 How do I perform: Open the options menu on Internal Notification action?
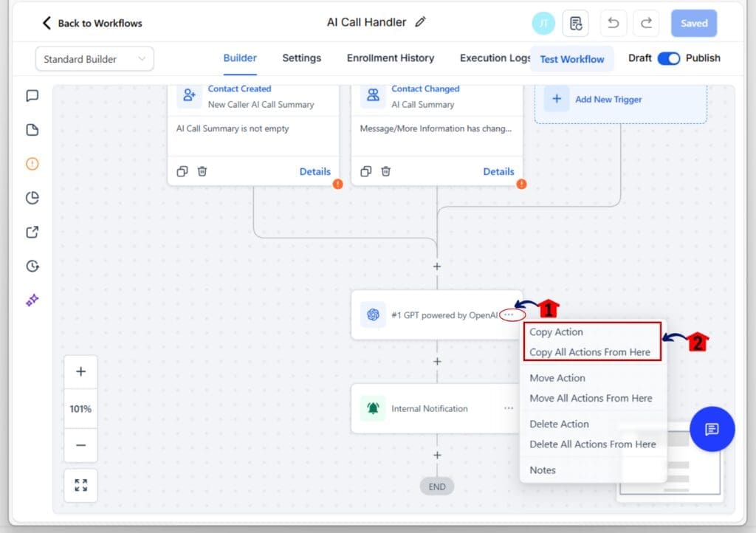pos(509,408)
